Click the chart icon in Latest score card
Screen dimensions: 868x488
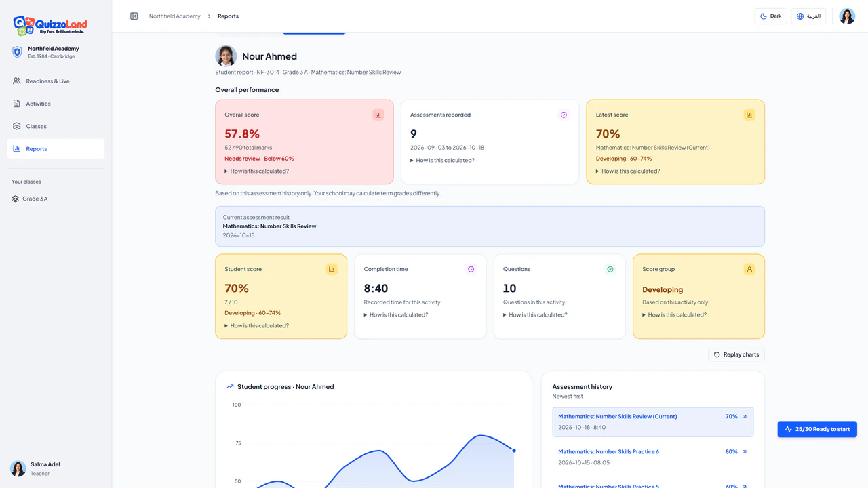[x=749, y=115]
